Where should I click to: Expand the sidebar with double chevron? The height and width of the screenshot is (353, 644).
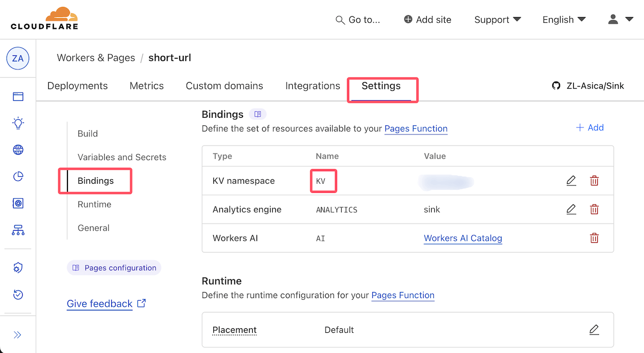point(18,335)
